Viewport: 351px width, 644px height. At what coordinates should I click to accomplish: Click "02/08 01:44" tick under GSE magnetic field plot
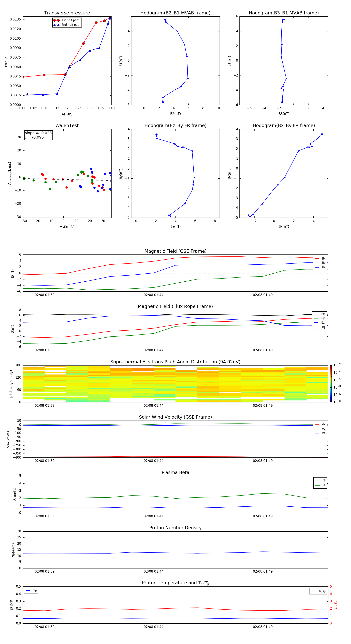point(153,295)
